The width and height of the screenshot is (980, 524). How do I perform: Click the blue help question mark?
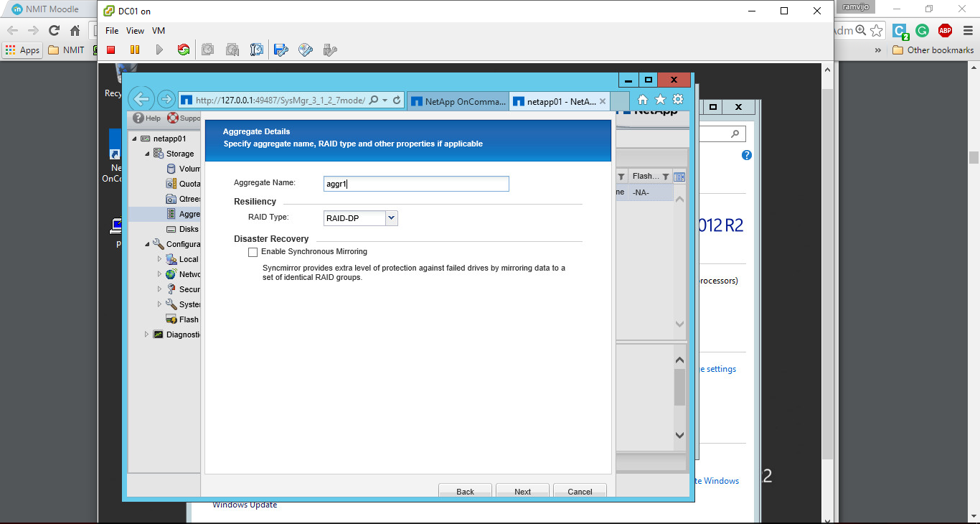tap(747, 155)
